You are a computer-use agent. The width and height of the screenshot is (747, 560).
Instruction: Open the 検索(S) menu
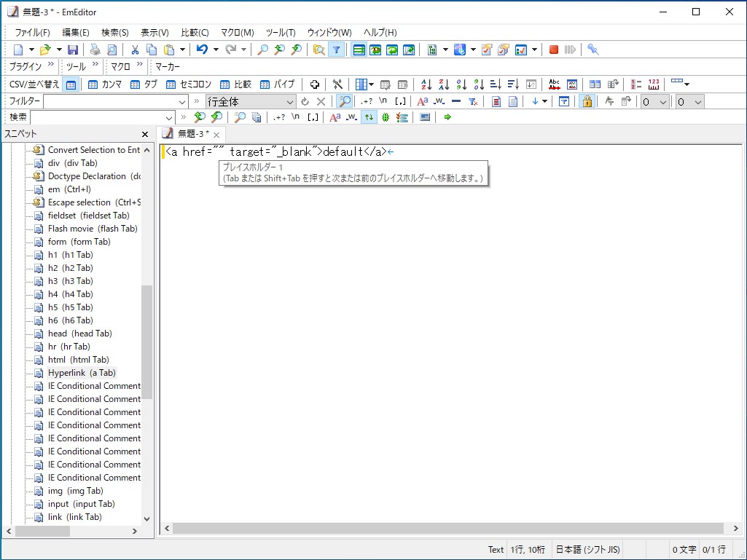click(115, 32)
